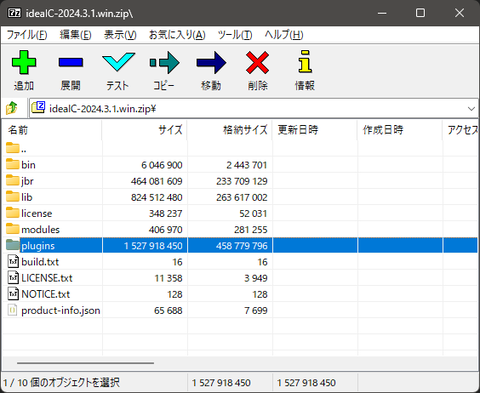Sort by the 格納サイズ column header

[230, 130]
